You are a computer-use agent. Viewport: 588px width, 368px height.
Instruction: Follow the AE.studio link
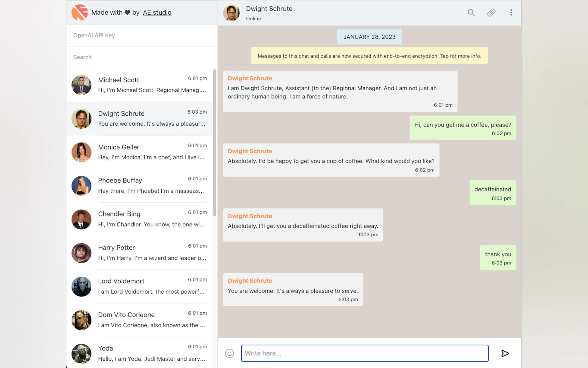tap(157, 13)
